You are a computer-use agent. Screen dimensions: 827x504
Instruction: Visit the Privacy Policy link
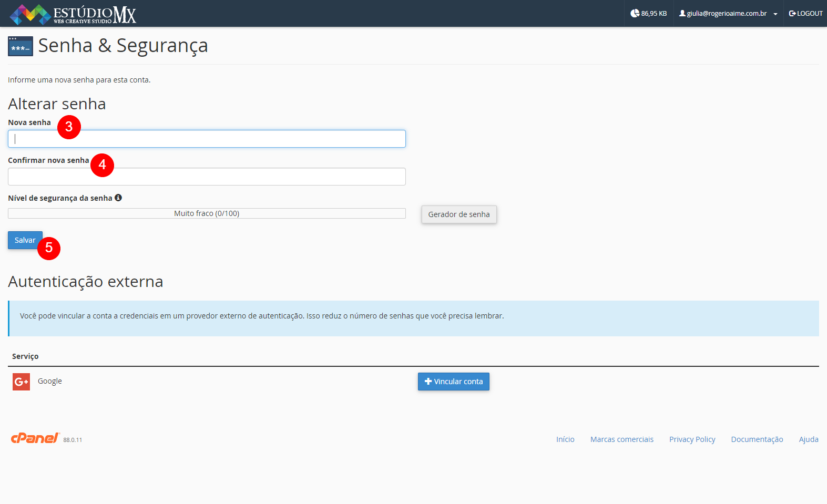692,439
